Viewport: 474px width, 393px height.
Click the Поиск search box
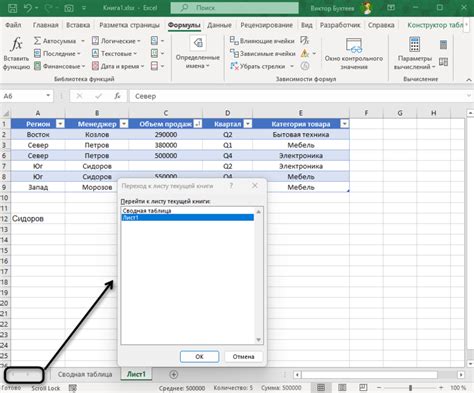coord(235,8)
